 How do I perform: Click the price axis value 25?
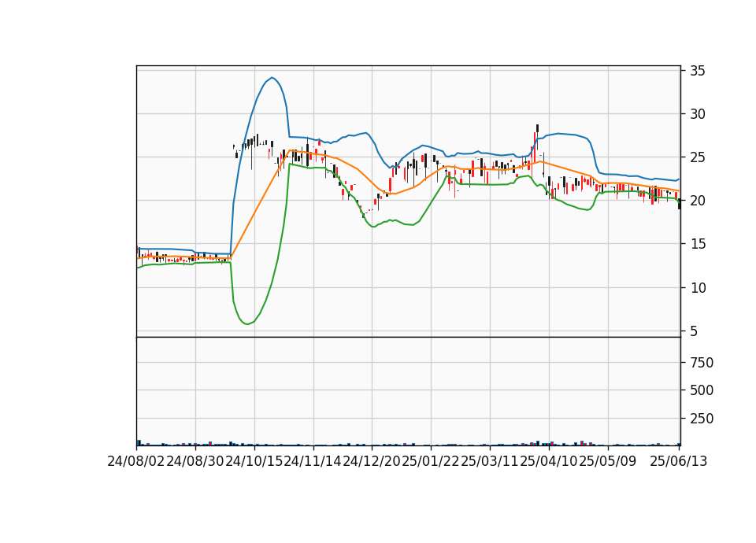point(698,157)
